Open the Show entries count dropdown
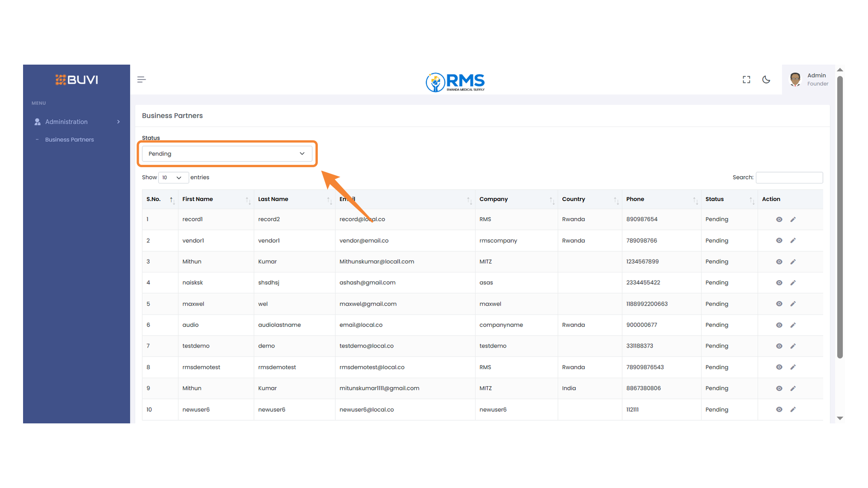 click(173, 178)
